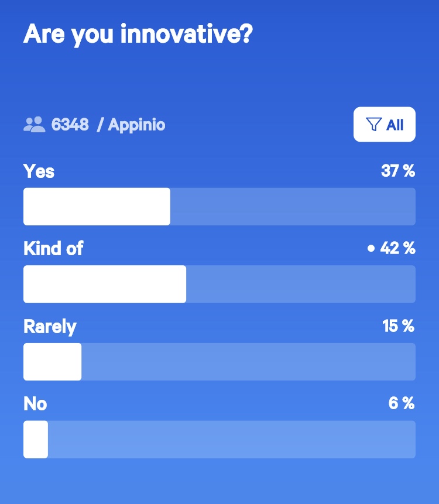
Task: Click the 6348 participant count
Action: 70,125
